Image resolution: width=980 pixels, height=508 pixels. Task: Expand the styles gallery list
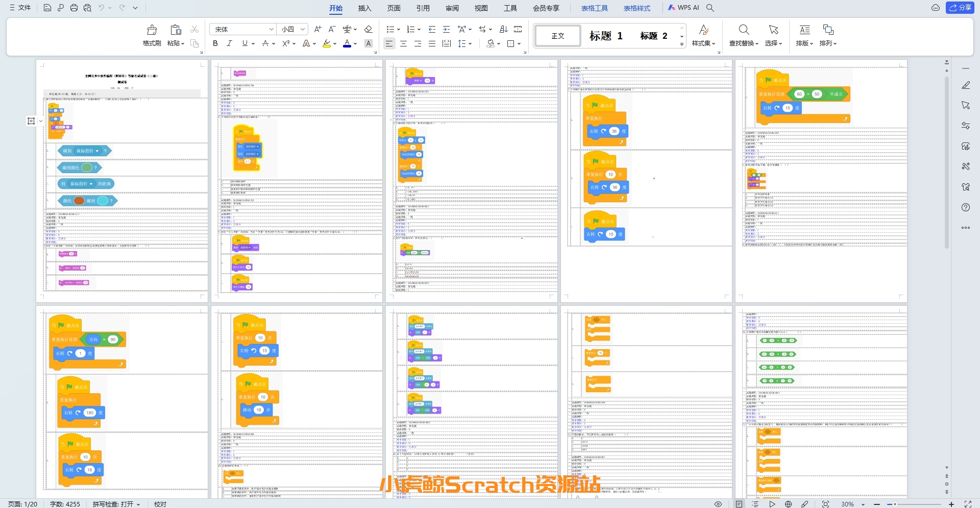[x=682, y=44]
